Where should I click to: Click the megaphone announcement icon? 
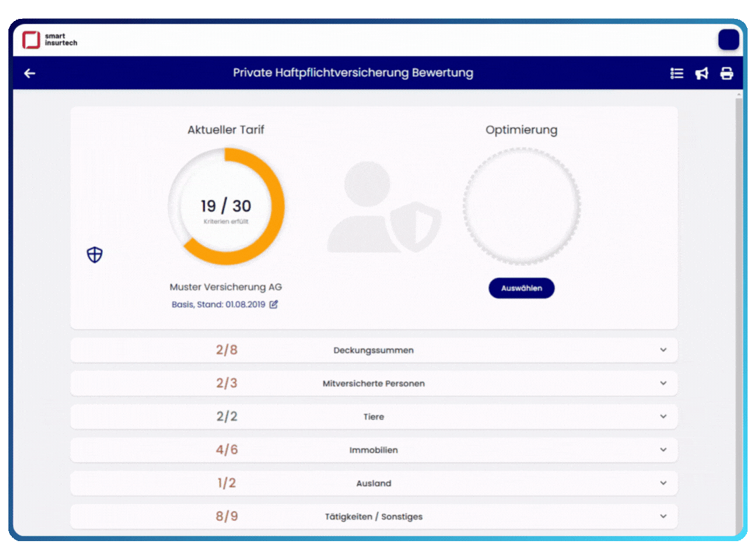pos(701,73)
